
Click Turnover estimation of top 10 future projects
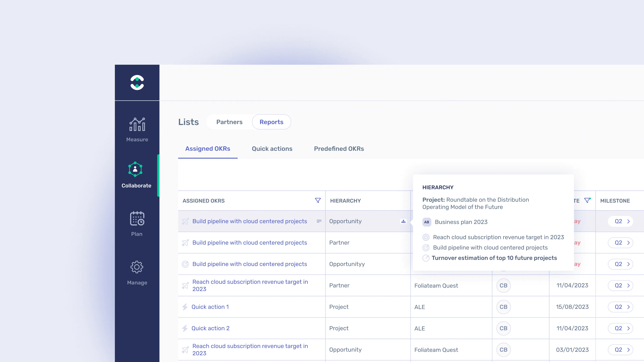click(494, 258)
